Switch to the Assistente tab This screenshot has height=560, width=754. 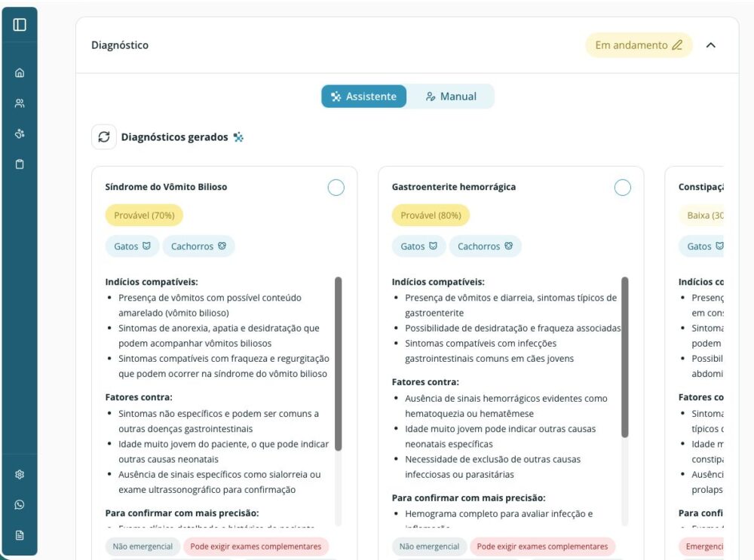click(364, 96)
